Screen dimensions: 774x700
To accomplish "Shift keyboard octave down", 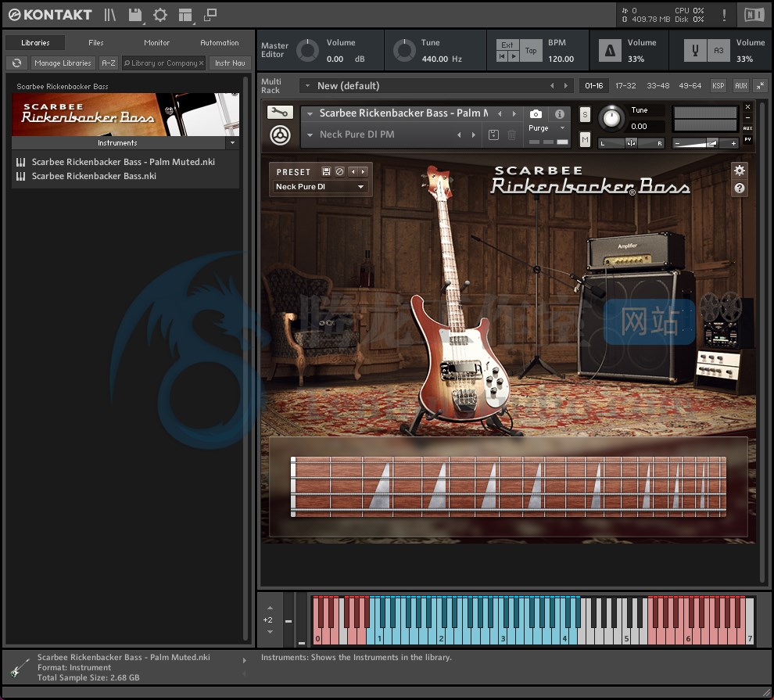I will tap(270, 632).
